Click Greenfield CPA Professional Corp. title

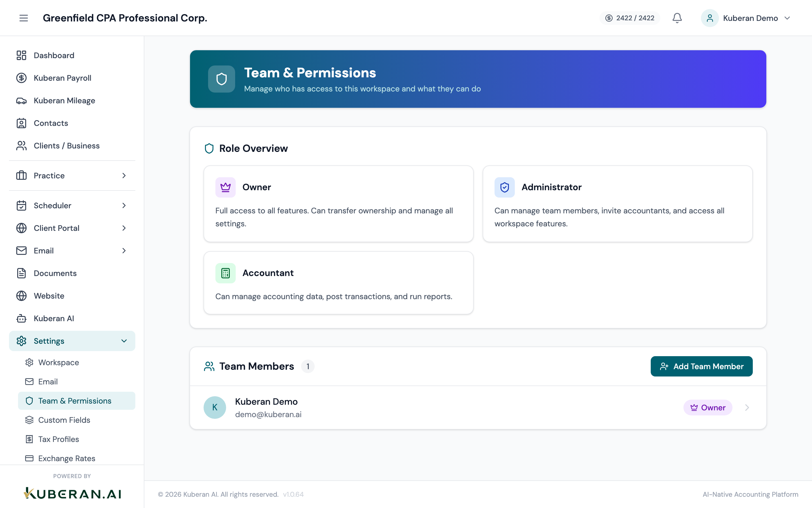click(125, 18)
